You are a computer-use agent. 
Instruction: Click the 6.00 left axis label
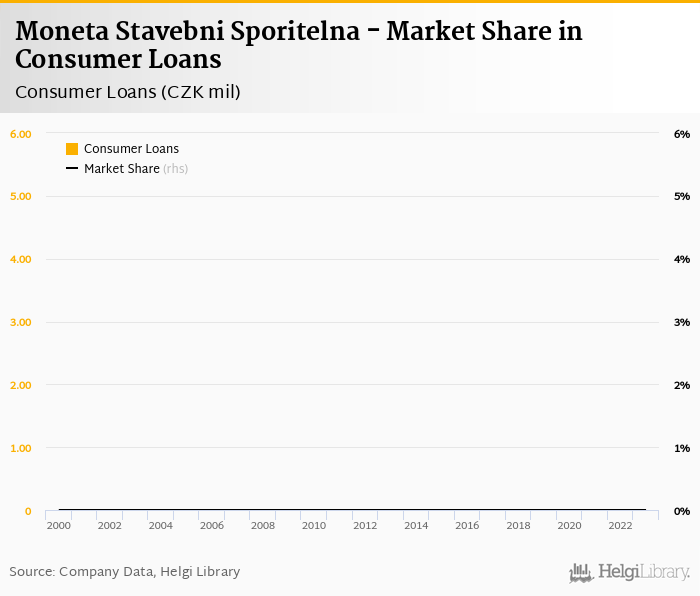[x=21, y=134]
